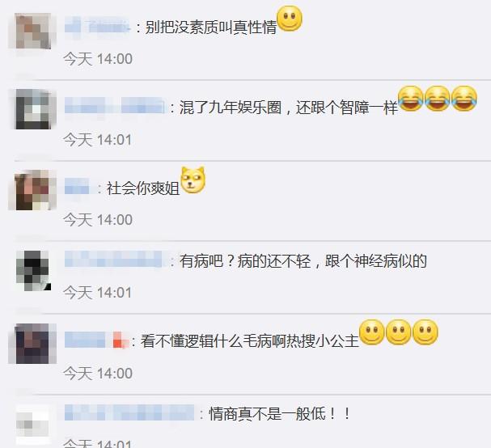This screenshot has width=491, height=448.
Task: Open username of 情商真不是一般低 commenter
Action: 129,412
